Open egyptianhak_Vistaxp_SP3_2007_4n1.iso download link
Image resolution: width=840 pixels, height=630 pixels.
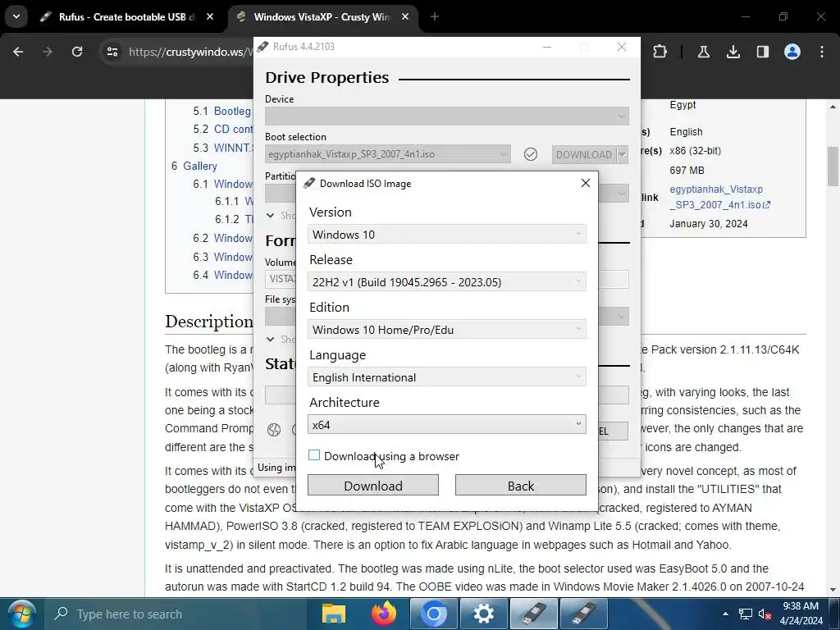pos(719,197)
